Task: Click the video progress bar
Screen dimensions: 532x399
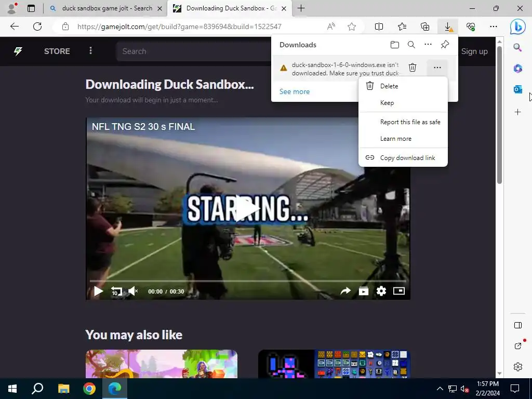Action: click(248, 281)
